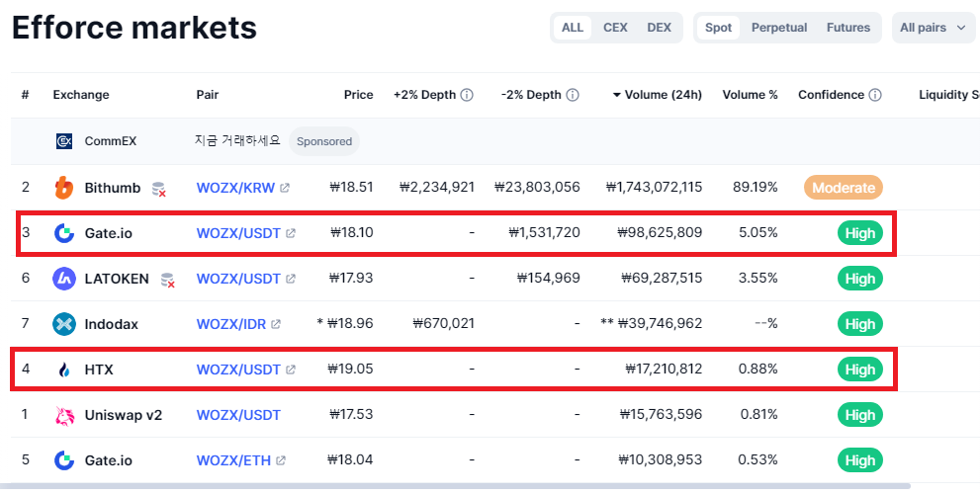
Task: Sort by Price column header
Action: 358,95
